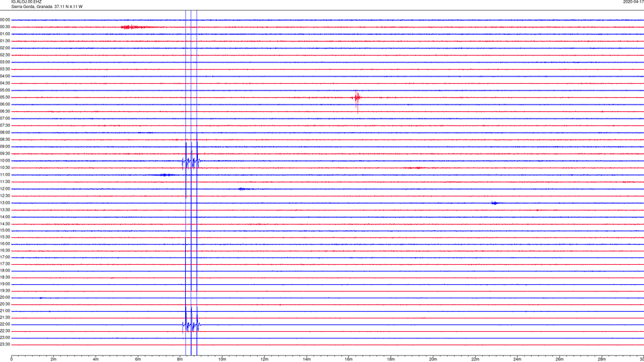
Task: Select the 23:30 trace label
Action: click(x=5, y=345)
